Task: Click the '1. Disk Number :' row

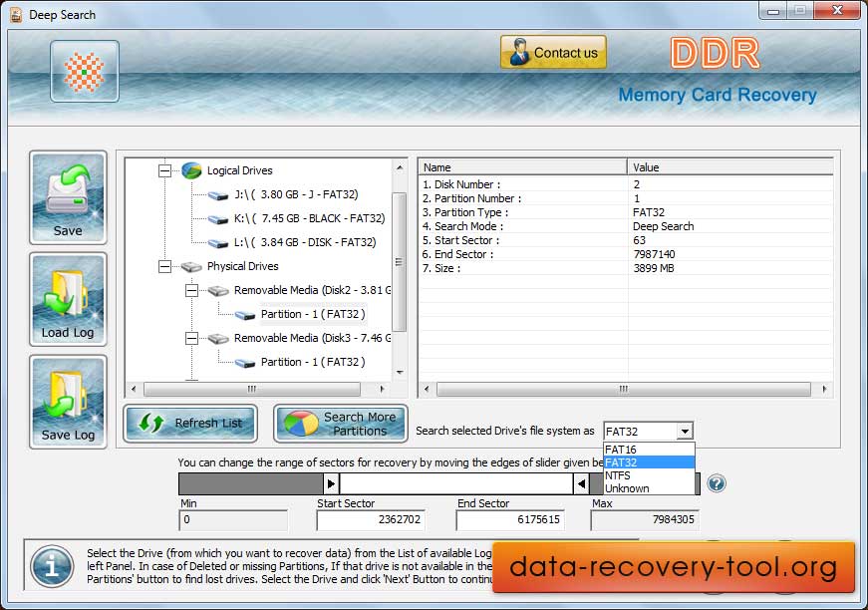Action: (626, 184)
